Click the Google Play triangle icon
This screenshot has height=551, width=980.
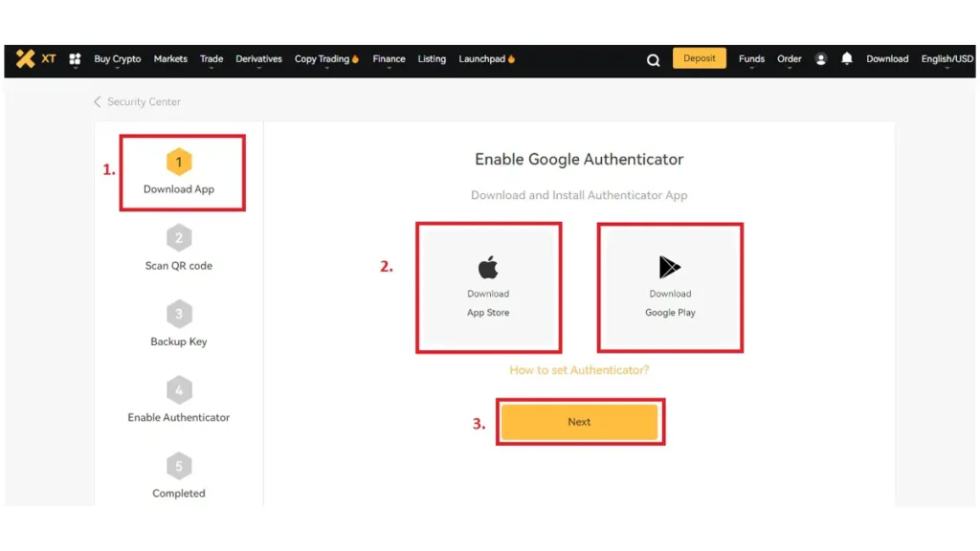click(669, 268)
